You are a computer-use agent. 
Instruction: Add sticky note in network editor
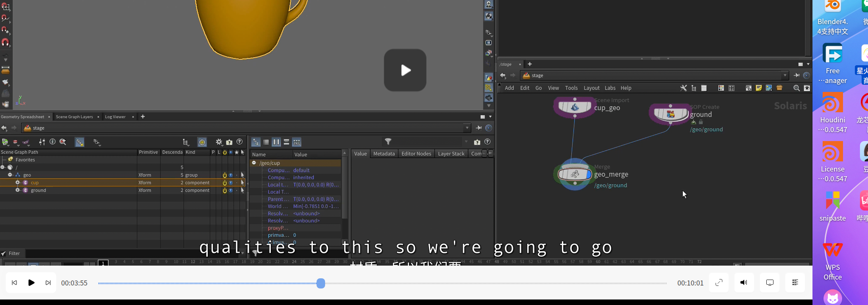point(759,88)
